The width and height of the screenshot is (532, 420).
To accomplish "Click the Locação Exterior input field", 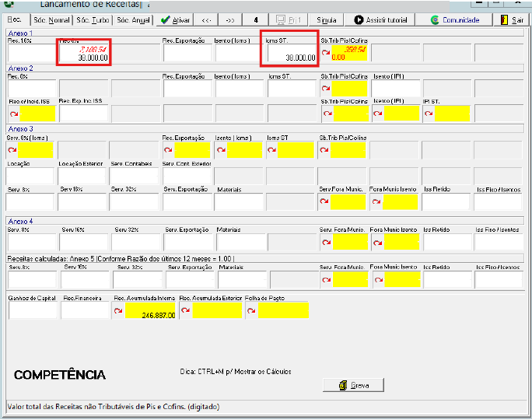I will click(x=82, y=176).
